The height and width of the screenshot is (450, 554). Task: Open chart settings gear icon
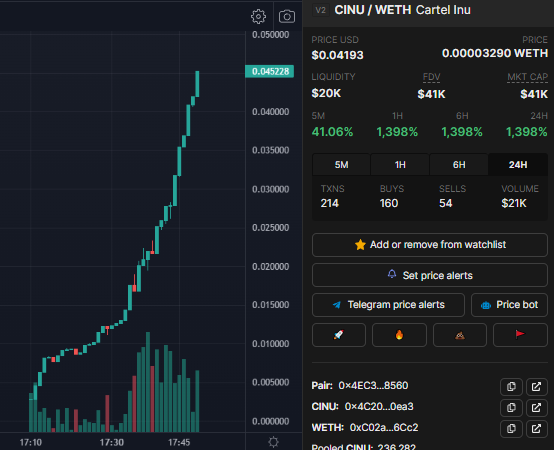[258, 17]
